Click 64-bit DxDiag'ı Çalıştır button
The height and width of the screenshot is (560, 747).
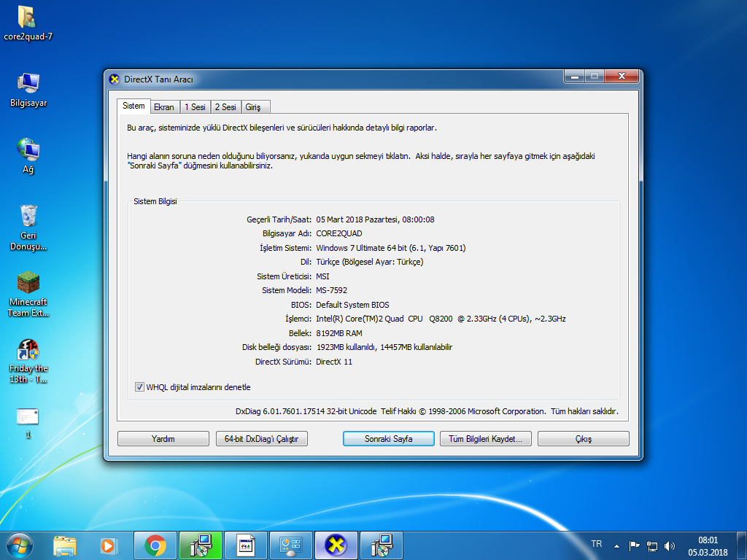point(262,438)
